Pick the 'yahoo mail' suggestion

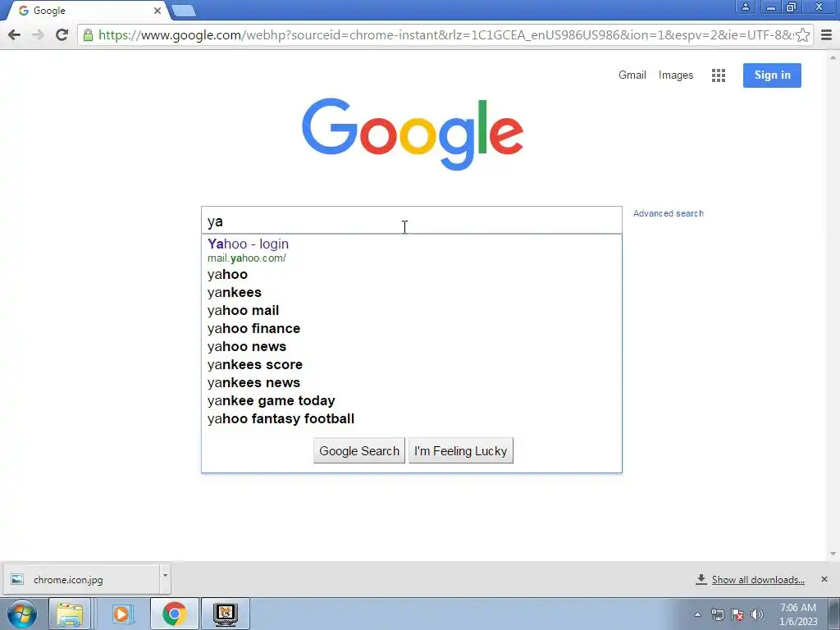pyautogui.click(x=412, y=311)
